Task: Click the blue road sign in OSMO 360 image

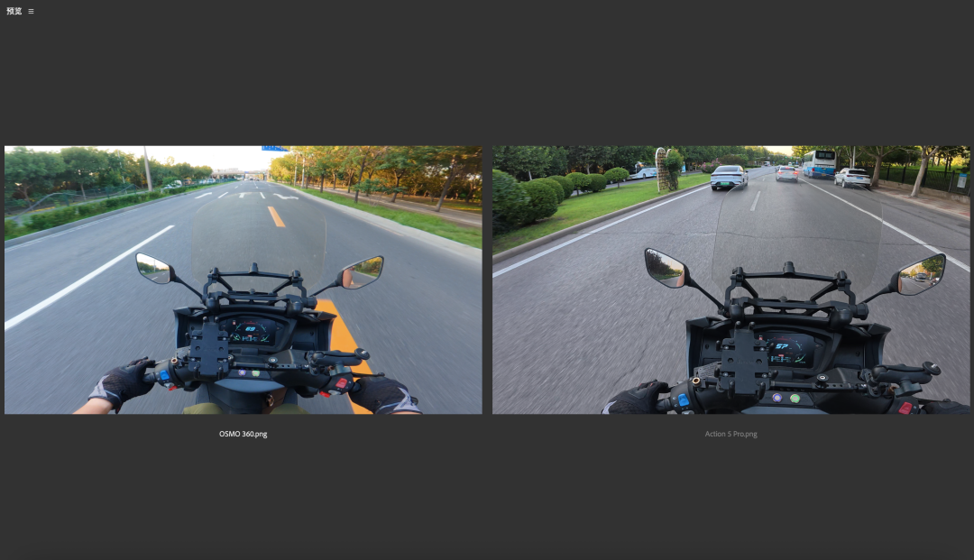Action: 274,148
